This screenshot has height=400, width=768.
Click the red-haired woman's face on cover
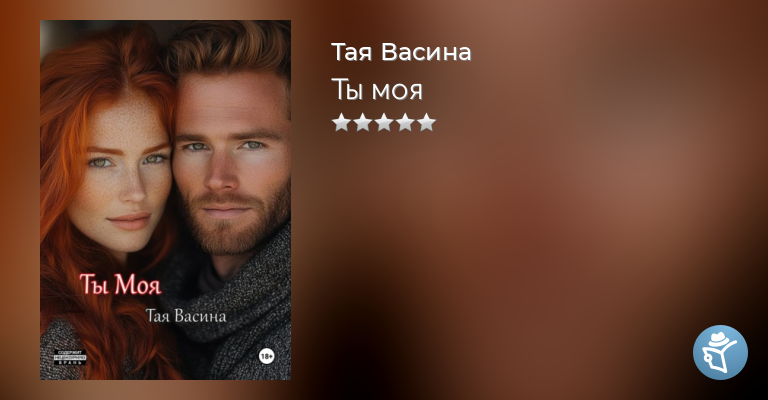tap(125, 171)
